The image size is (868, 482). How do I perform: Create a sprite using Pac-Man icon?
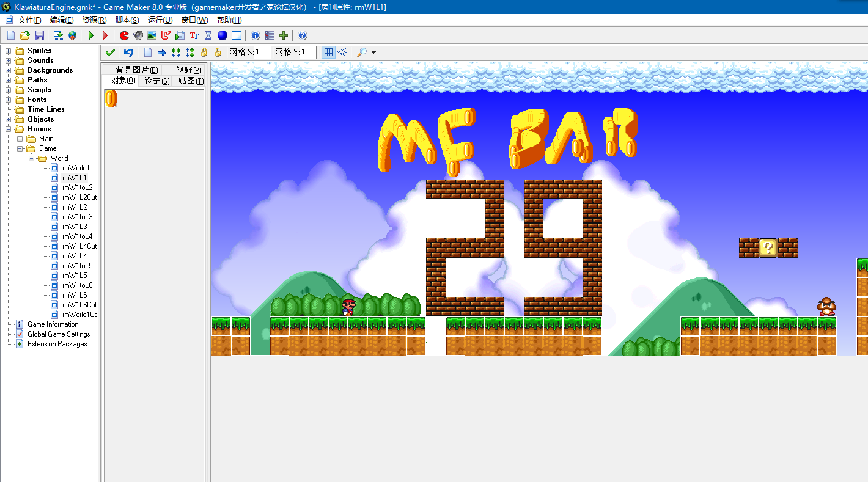coord(124,35)
